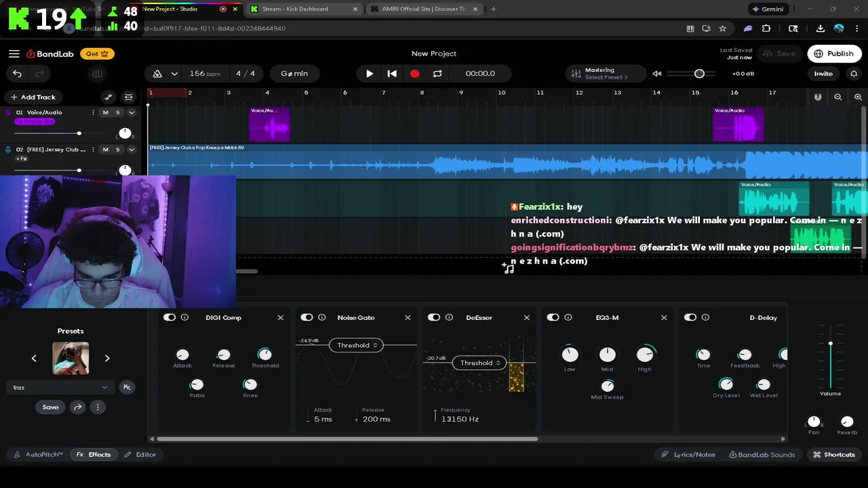The width and height of the screenshot is (868, 488).
Task: Toggle snap to grid magnet
Action: [818, 97]
